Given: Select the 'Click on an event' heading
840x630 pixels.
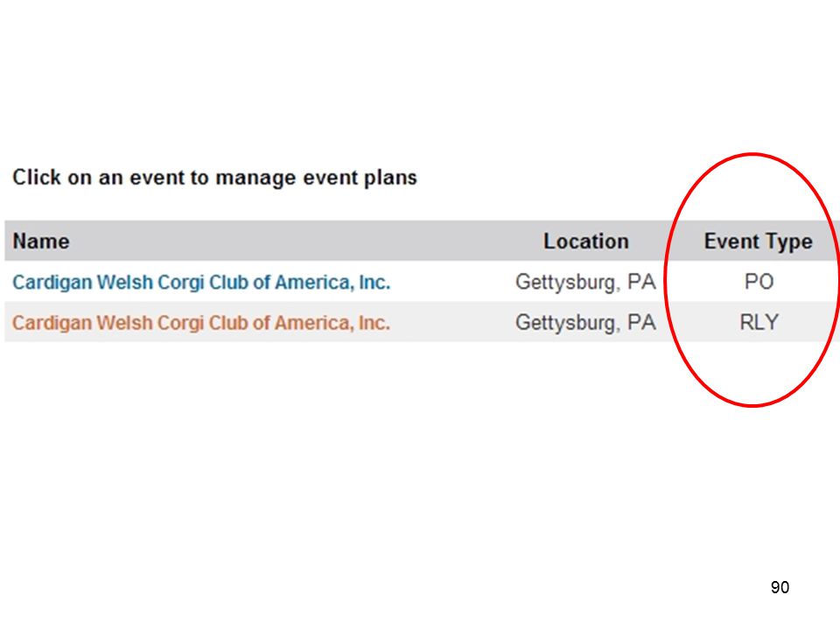Looking at the screenshot, I should [214, 178].
